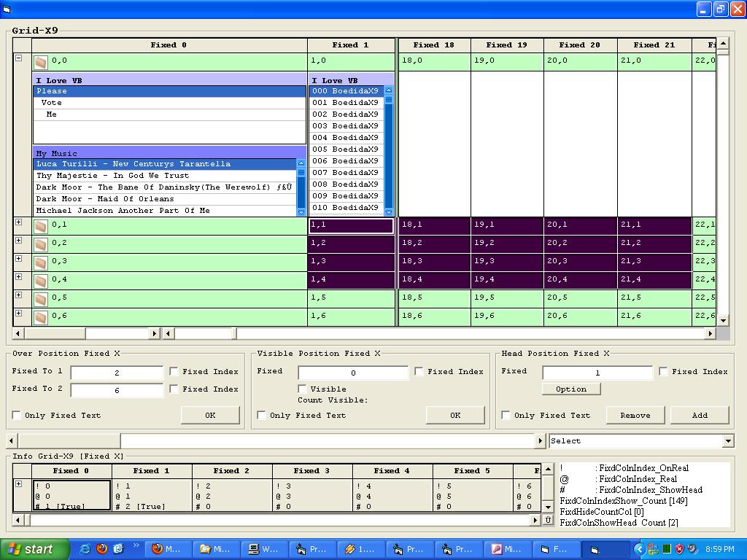
Task: Expand row 0,1 in the grid
Action: (19, 222)
